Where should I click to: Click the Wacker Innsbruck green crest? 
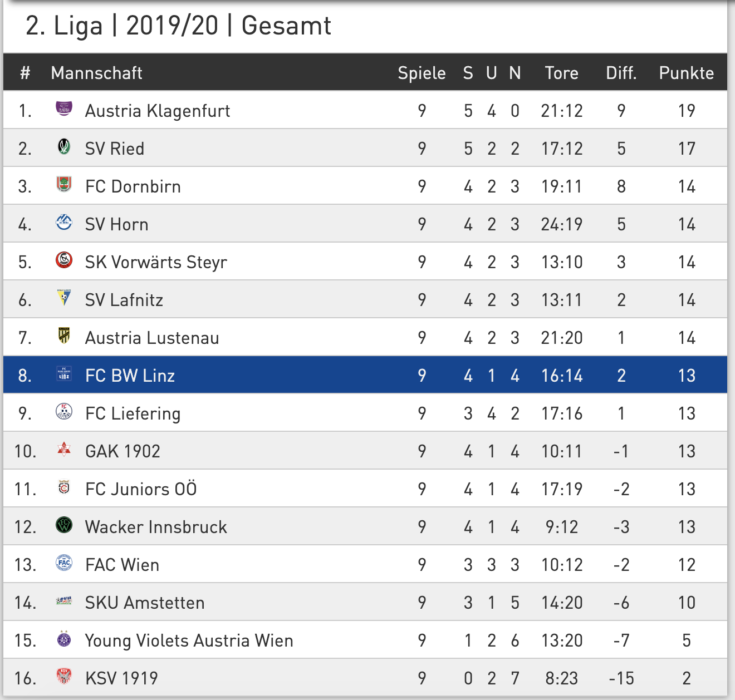click(64, 525)
